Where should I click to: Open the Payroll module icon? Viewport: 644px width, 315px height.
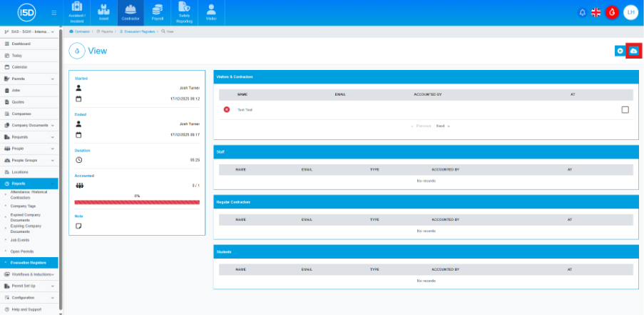point(158,12)
